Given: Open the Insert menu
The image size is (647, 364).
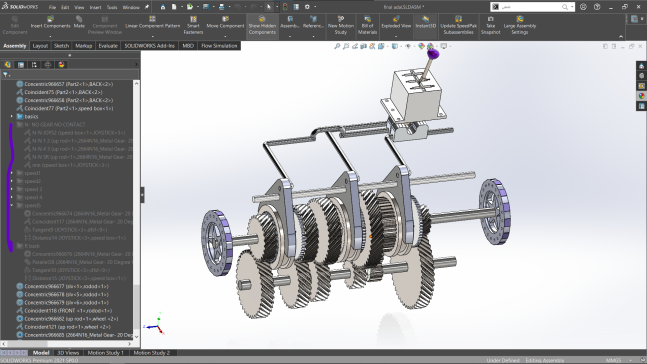Looking at the screenshot, I should coord(95,7).
